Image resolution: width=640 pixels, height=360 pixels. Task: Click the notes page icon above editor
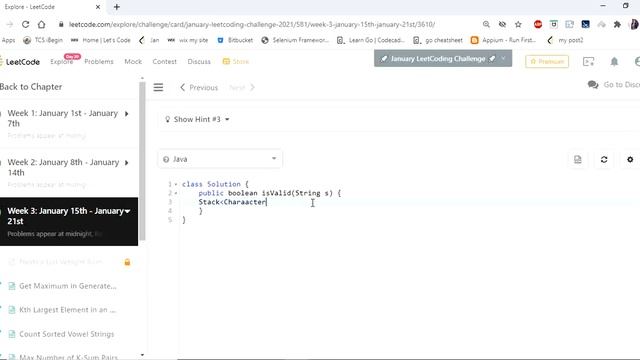[x=578, y=160]
